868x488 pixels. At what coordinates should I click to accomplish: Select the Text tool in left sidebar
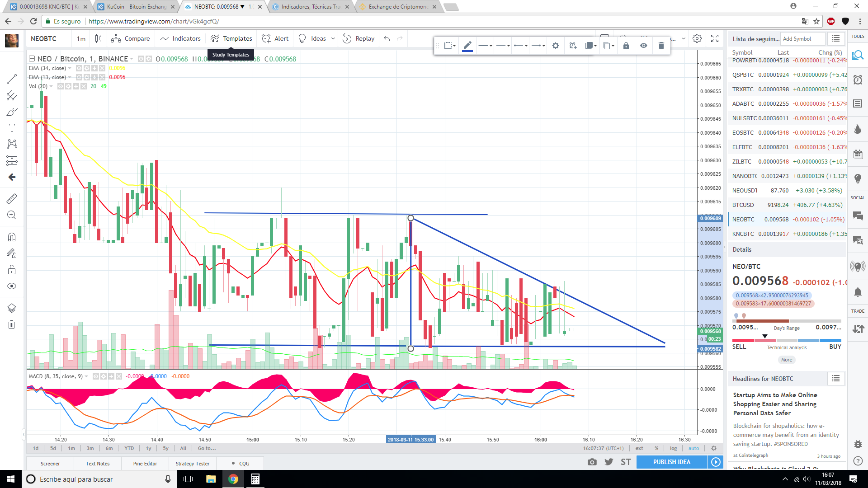(x=12, y=128)
